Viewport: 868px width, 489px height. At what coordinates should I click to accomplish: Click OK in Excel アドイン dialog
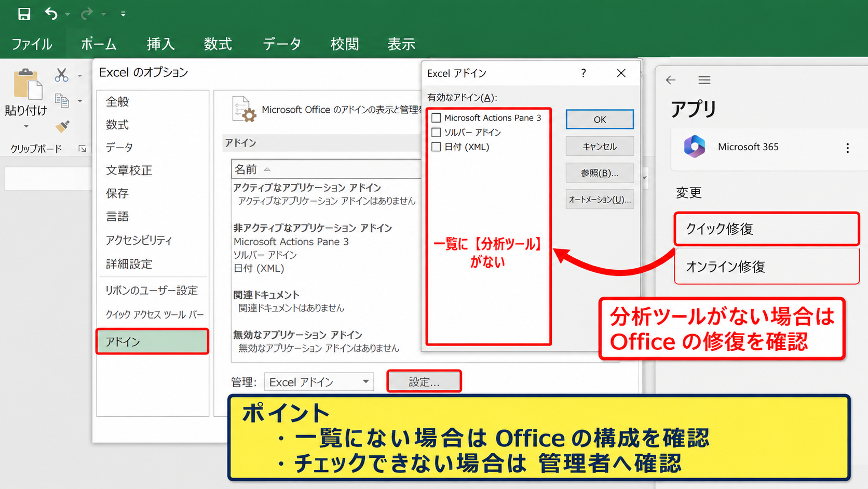point(600,120)
